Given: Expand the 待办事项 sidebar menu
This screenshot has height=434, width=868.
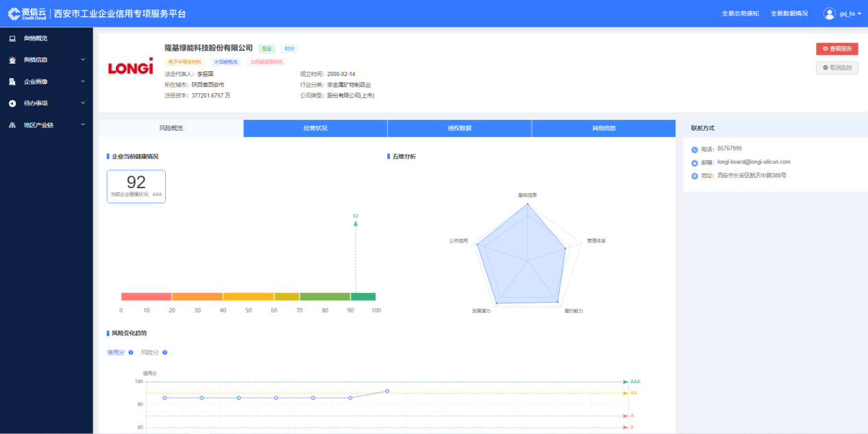Looking at the screenshot, I should [83, 103].
